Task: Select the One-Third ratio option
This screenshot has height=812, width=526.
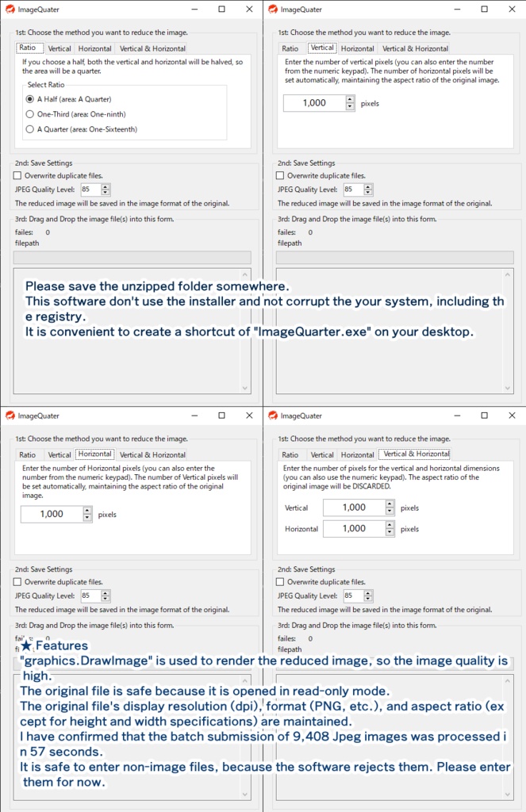Action: (30, 114)
